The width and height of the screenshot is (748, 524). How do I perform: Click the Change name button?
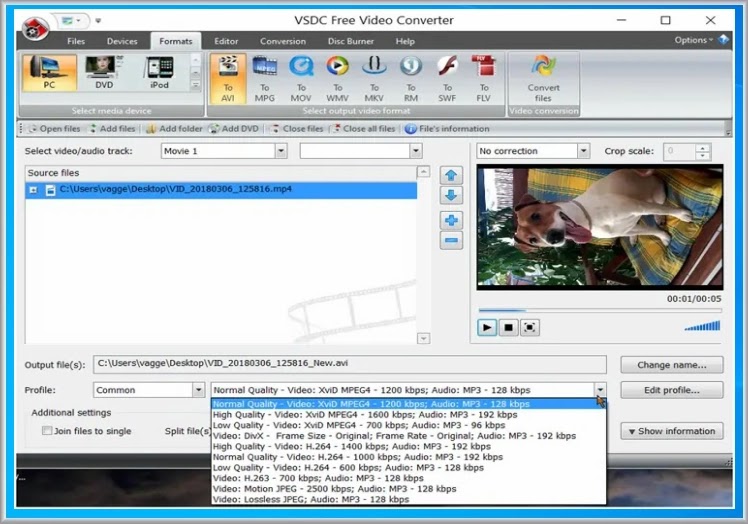tap(672, 365)
